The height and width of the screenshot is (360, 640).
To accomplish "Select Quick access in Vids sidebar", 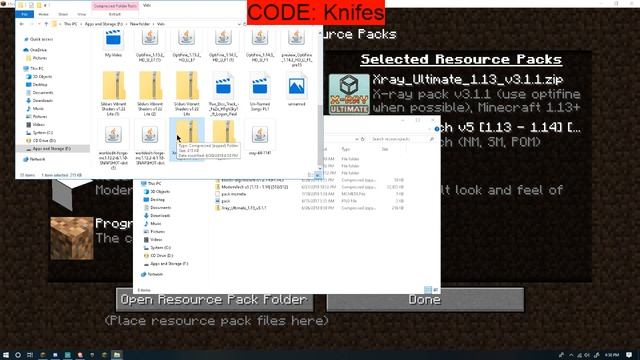I will pyautogui.click(x=41, y=39).
